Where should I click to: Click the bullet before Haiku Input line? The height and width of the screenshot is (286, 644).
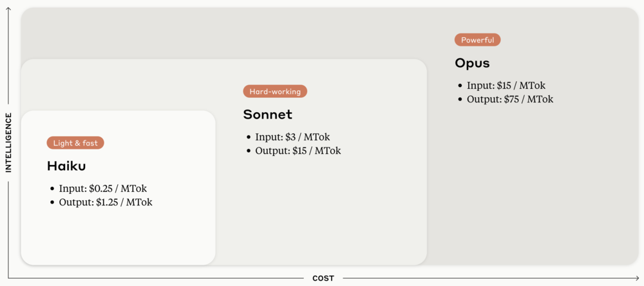[x=52, y=189]
